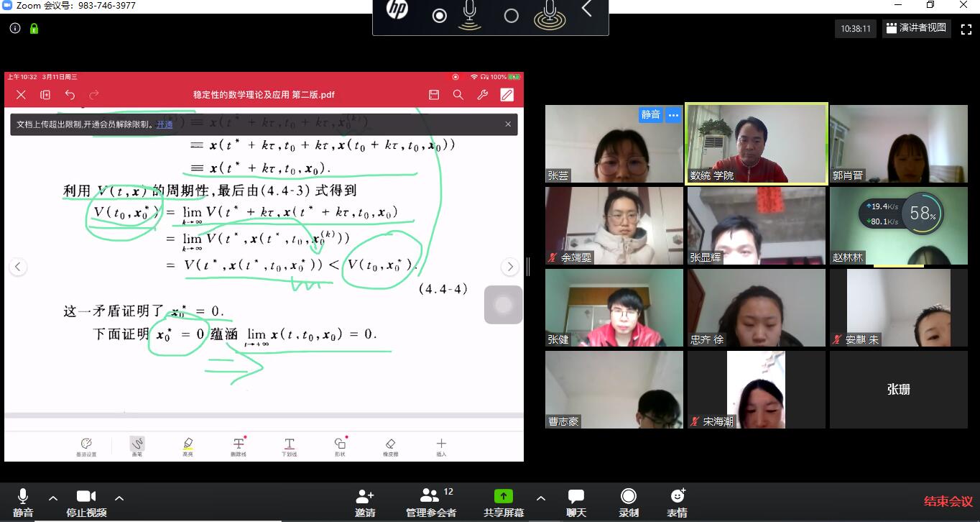Open the 管理参会者 participants panel

[430, 502]
